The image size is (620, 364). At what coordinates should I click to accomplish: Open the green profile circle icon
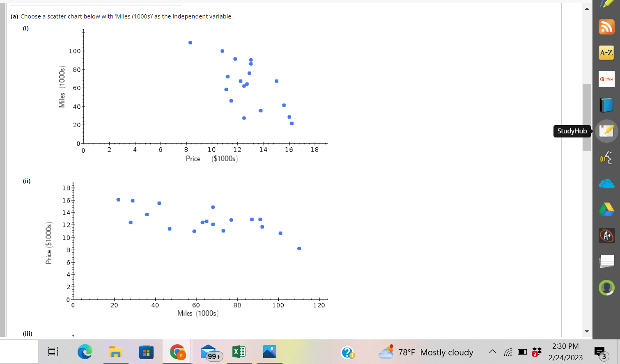pyautogui.click(x=606, y=288)
